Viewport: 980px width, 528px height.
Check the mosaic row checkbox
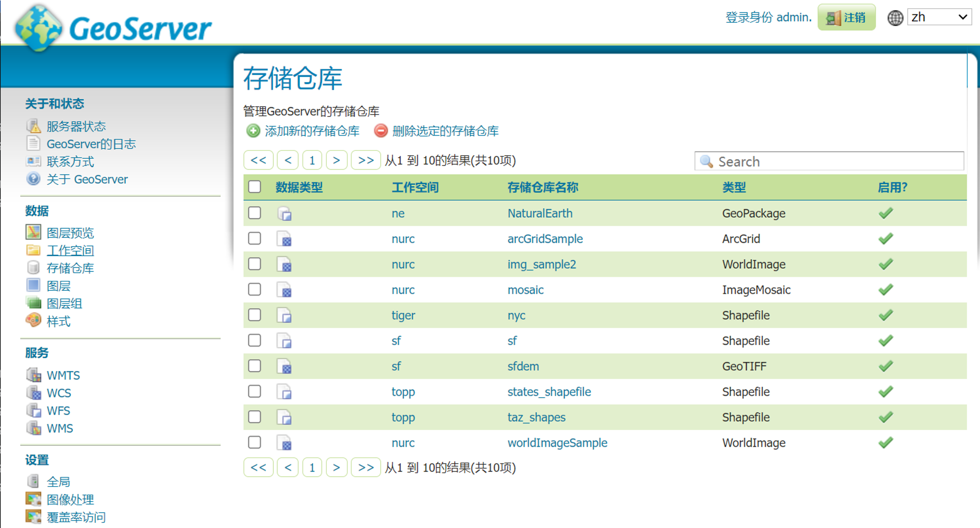click(254, 289)
